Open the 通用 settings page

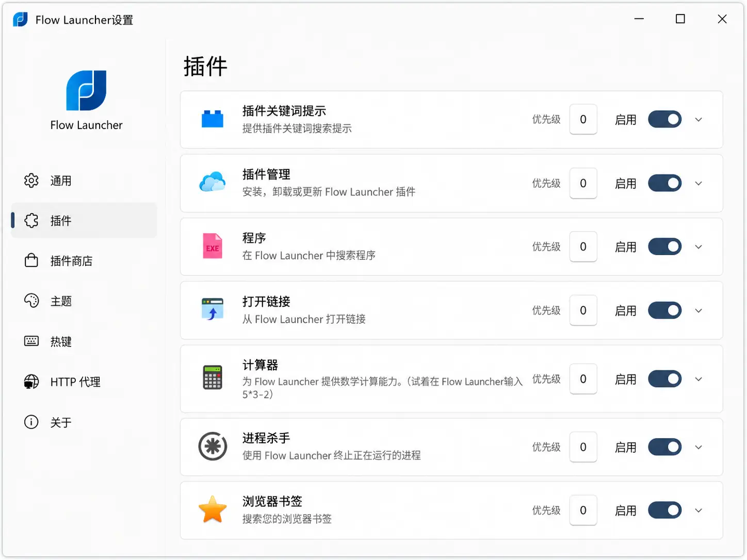click(x=84, y=180)
